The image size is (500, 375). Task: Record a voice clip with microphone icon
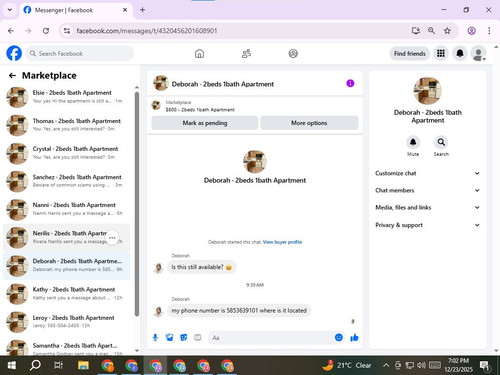click(x=155, y=338)
